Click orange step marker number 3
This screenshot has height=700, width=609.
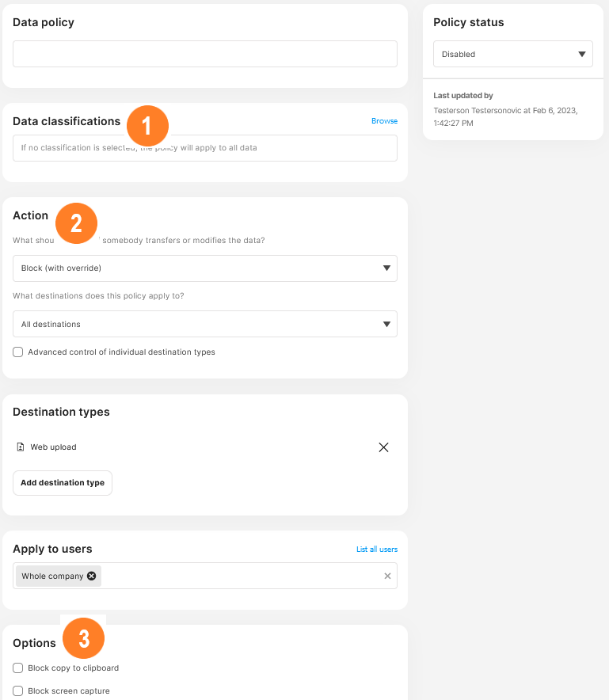[x=84, y=638]
